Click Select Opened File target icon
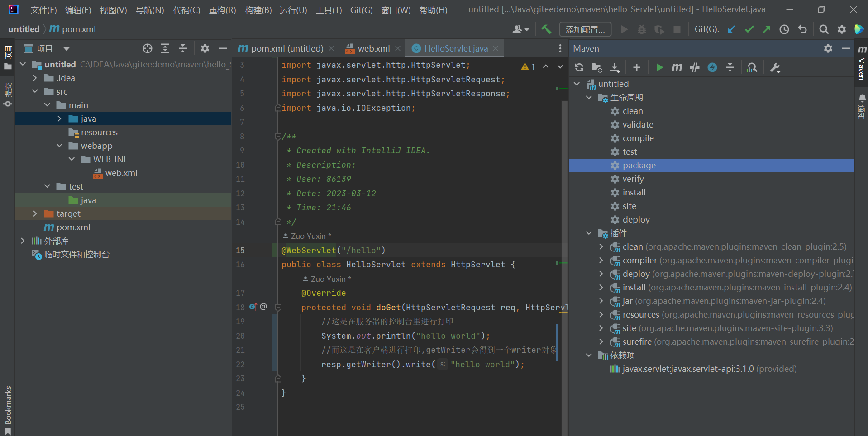 coord(148,48)
